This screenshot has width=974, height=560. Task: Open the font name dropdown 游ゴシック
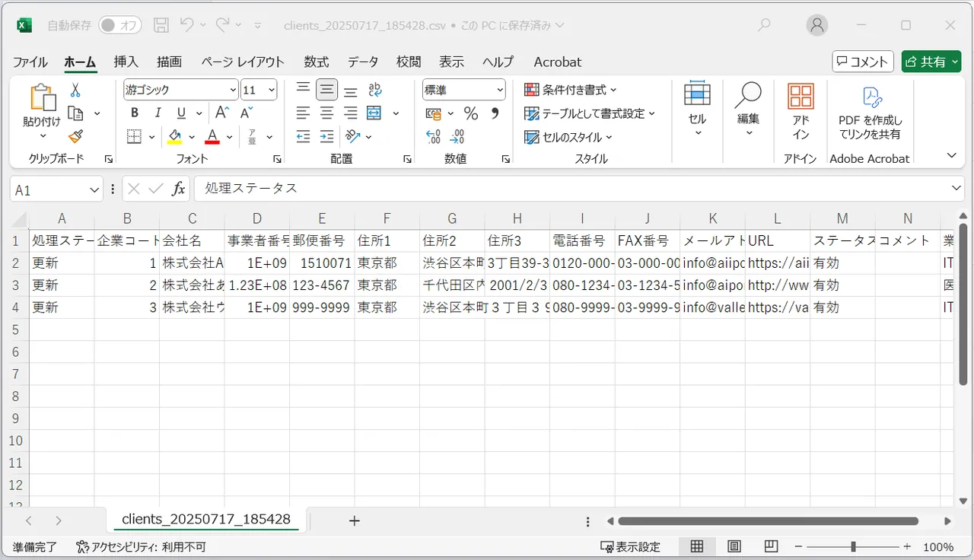click(233, 90)
